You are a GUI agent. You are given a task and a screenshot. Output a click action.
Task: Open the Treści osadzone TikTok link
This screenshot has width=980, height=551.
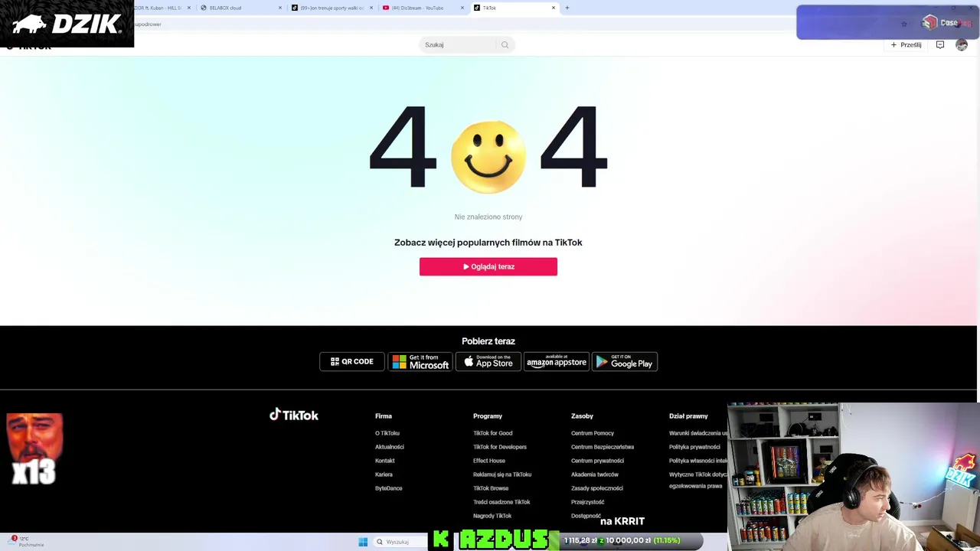point(501,502)
